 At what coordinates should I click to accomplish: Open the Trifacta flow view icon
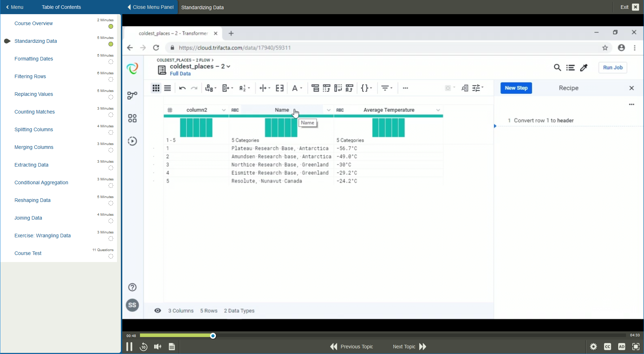coord(133,95)
